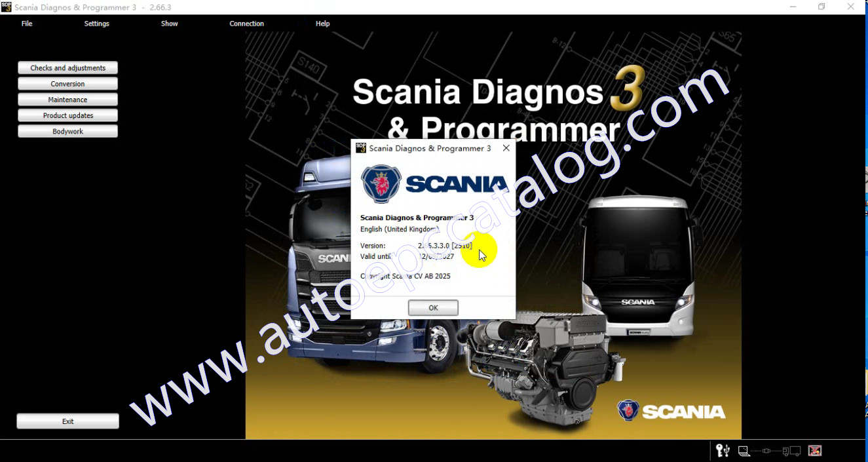
Task: Click the 'English (United Kingdom)' text
Action: tap(400, 229)
